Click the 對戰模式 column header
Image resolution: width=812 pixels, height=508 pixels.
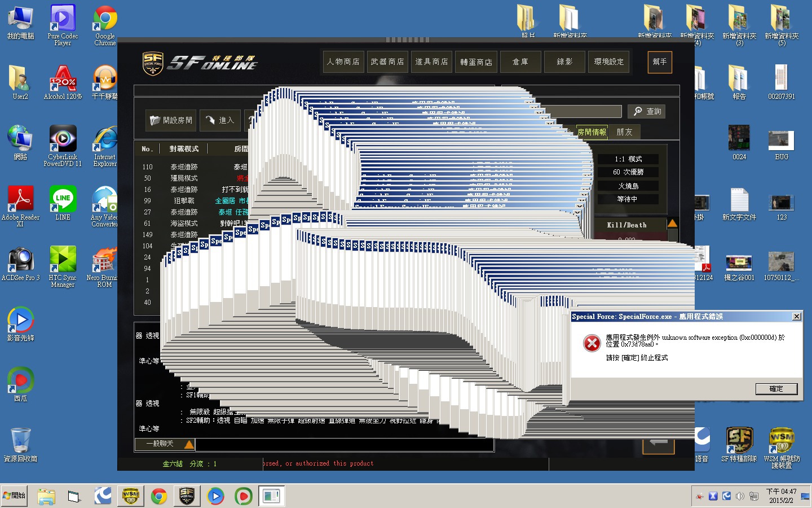184,149
